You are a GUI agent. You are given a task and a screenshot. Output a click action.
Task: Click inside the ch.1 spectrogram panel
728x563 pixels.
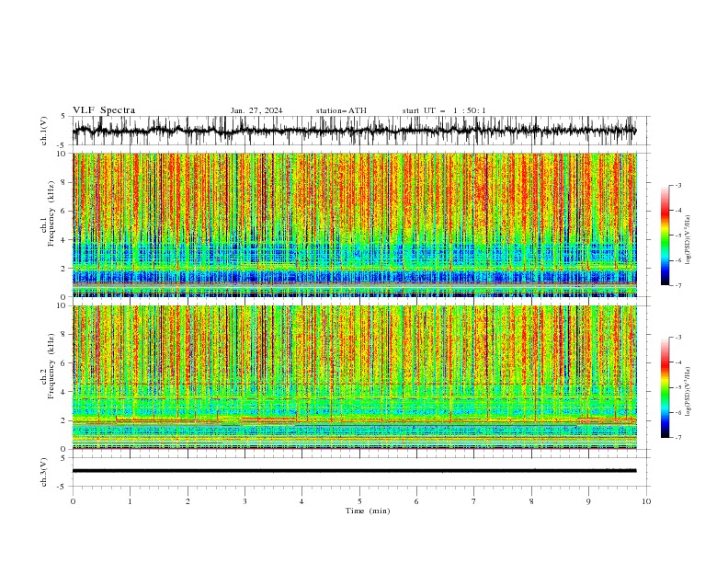pos(354,224)
